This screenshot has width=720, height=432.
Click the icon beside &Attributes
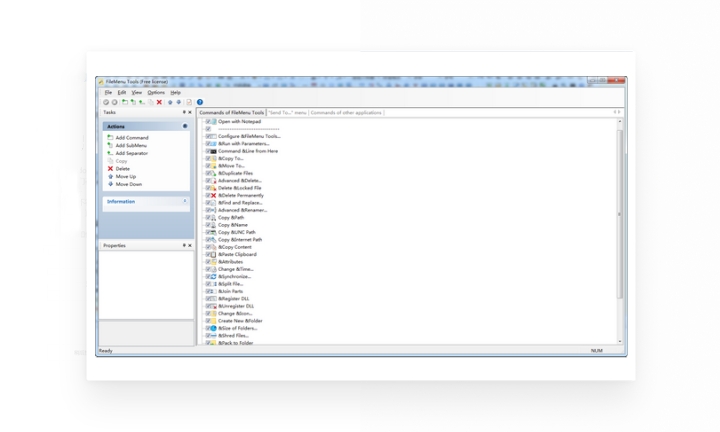tap(214, 262)
